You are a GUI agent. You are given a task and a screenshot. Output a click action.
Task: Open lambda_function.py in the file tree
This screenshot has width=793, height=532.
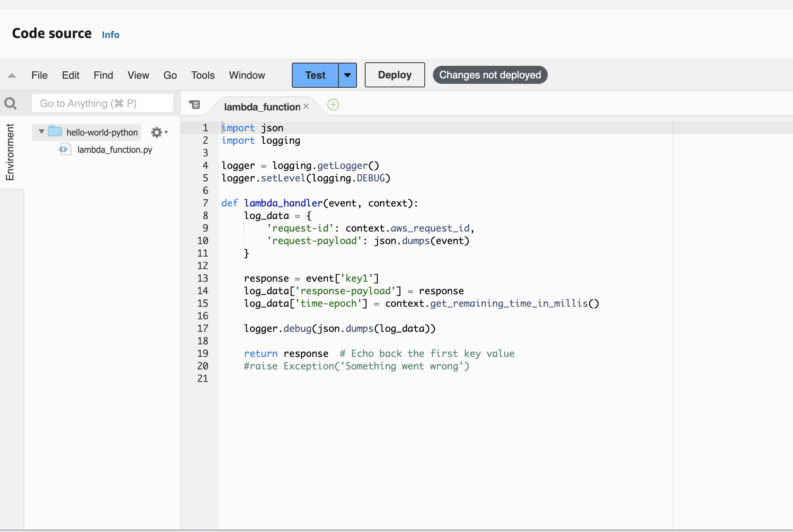[114, 150]
